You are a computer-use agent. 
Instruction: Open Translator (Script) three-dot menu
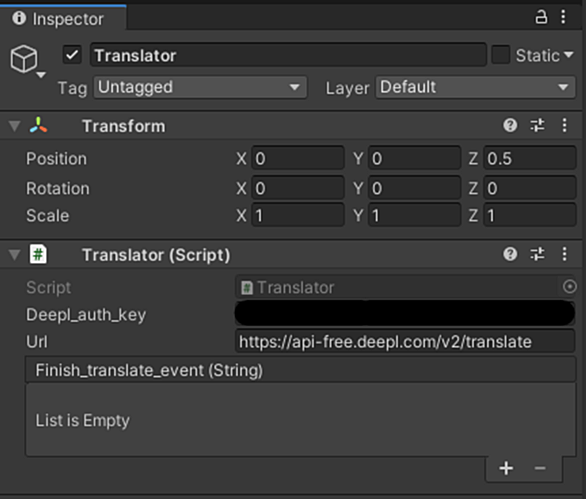[x=564, y=254]
